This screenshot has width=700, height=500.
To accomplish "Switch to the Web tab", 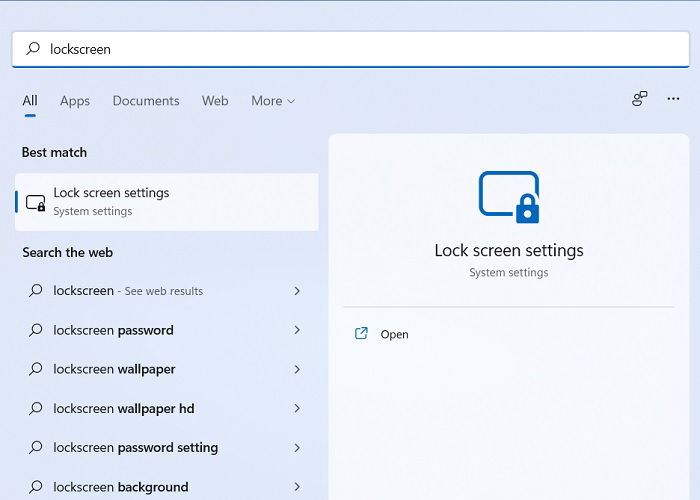I will (x=215, y=101).
